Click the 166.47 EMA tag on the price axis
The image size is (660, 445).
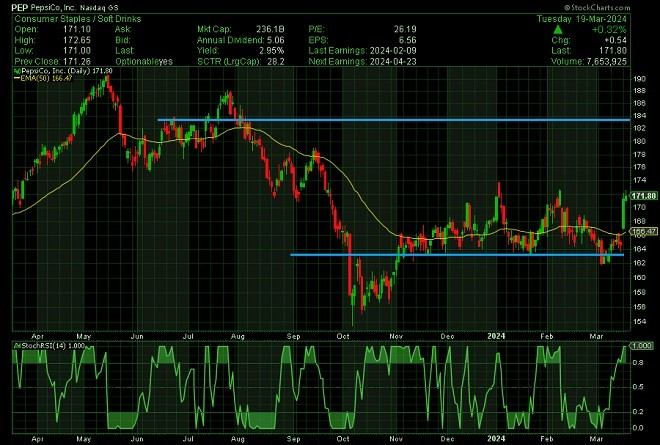pos(644,232)
